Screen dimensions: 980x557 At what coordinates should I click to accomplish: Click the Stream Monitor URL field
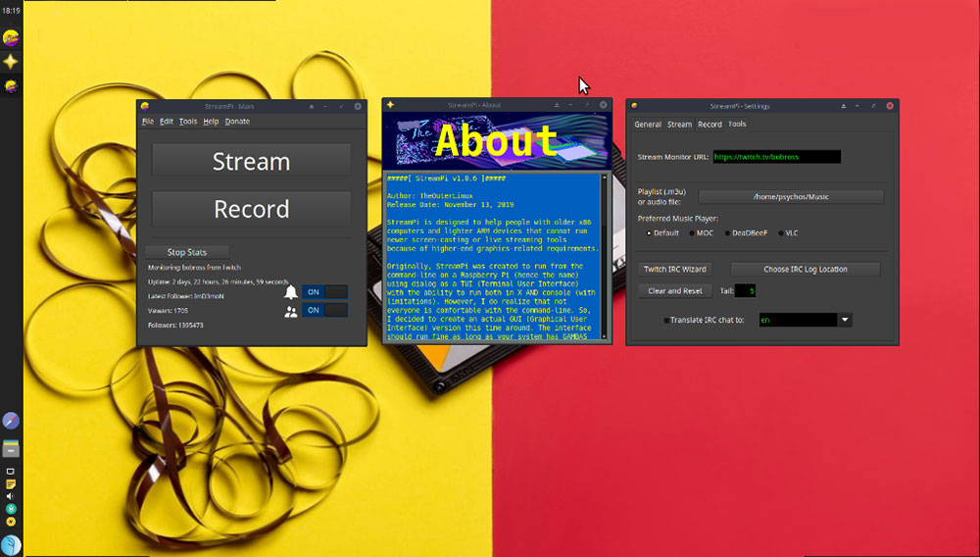pos(777,157)
